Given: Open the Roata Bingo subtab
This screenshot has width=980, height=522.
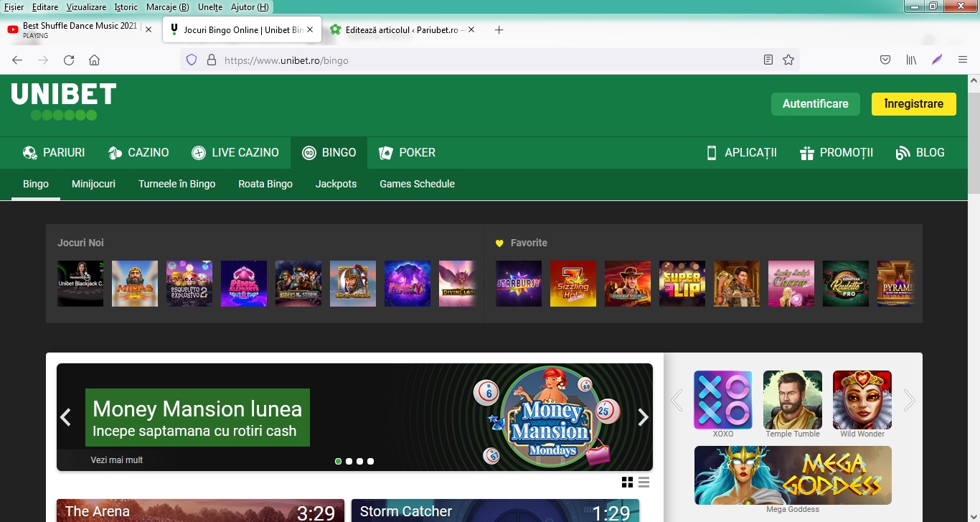Looking at the screenshot, I should tap(265, 184).
